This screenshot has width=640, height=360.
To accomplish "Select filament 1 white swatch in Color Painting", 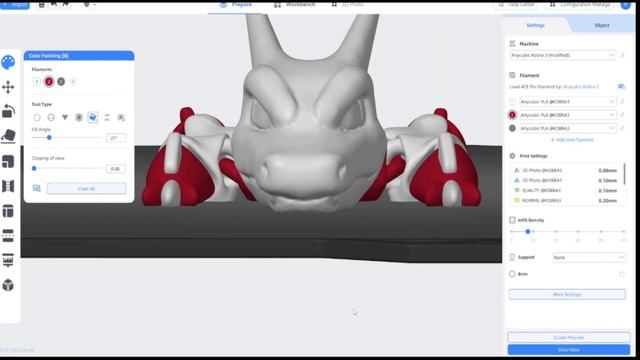I will coord(37,82).
